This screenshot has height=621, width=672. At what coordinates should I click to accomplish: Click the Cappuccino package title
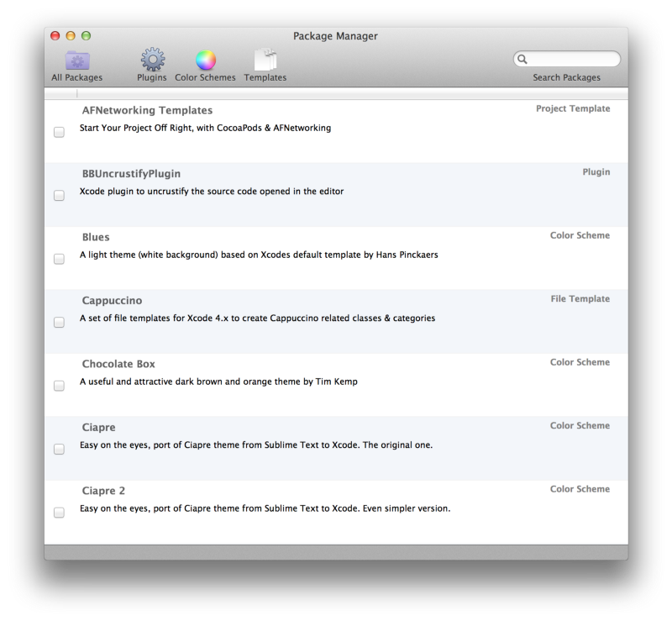(113, 300)
